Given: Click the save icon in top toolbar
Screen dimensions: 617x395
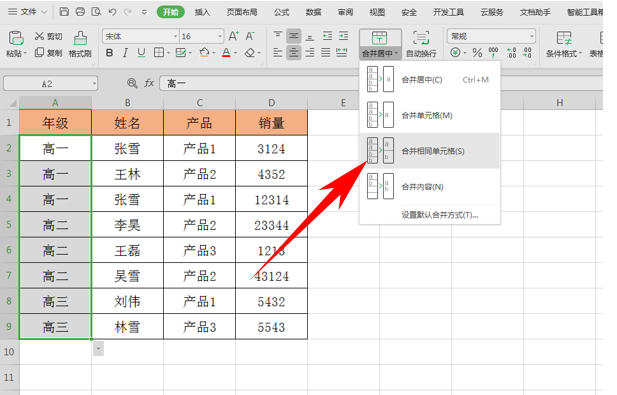Looking at the screenshot, I should (64, 12).
